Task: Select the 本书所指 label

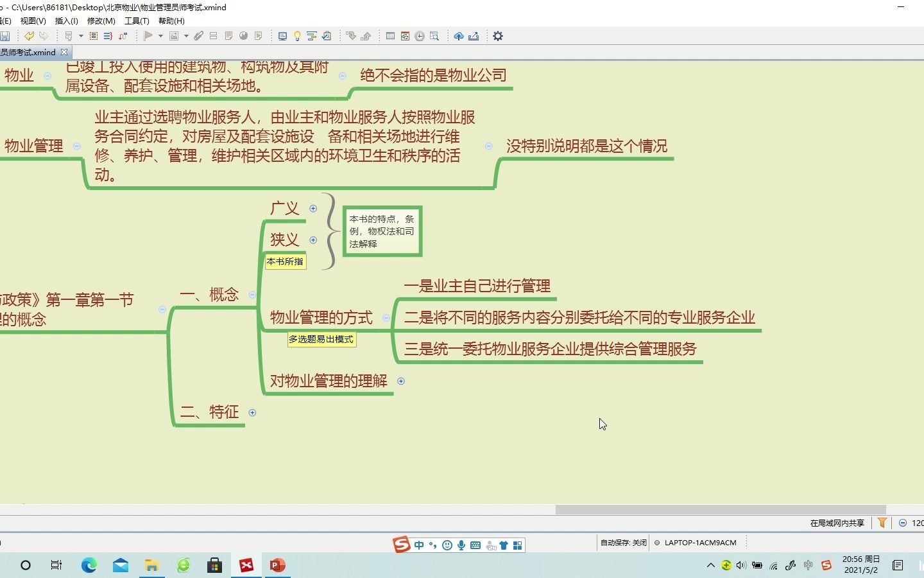Action: click(x=285, y=261)
